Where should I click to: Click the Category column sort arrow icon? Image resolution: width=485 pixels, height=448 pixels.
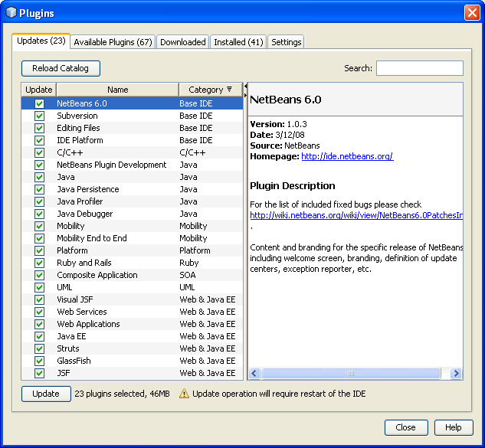(x=229, y=90)
